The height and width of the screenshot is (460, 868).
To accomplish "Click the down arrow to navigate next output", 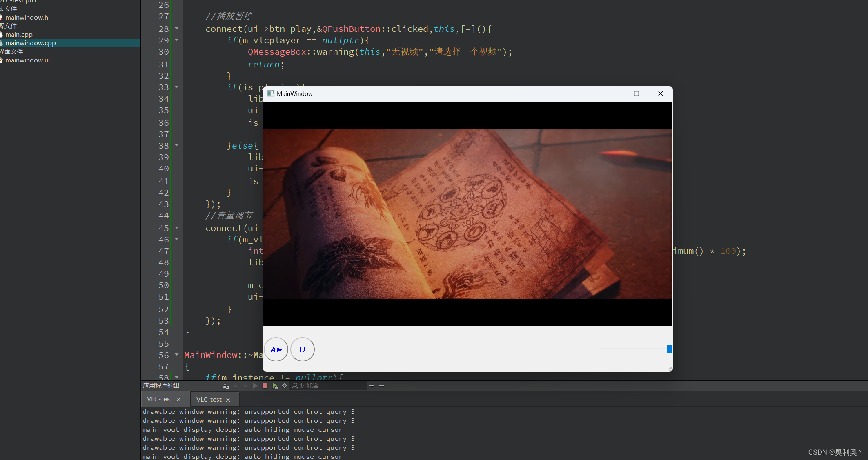I will (x=245, y=386).
